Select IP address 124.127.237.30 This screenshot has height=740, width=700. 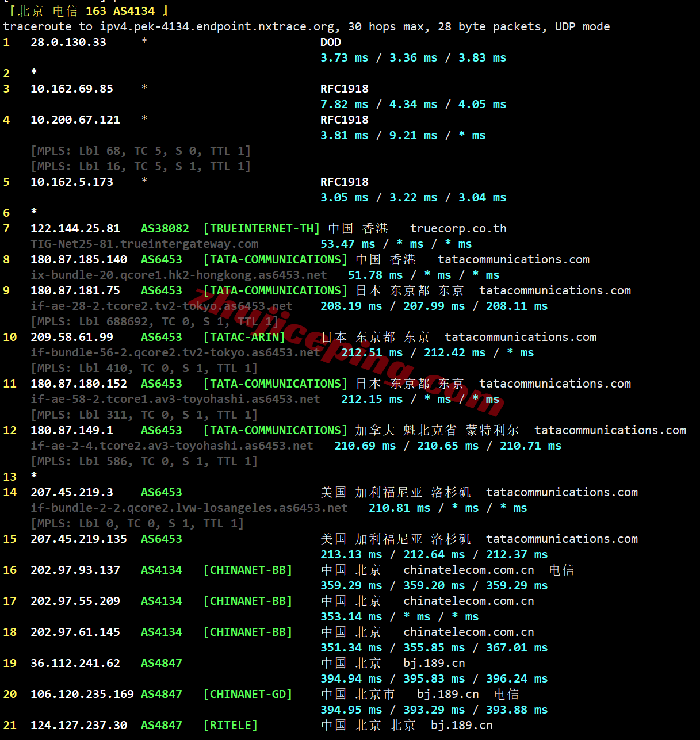(79, 725)
